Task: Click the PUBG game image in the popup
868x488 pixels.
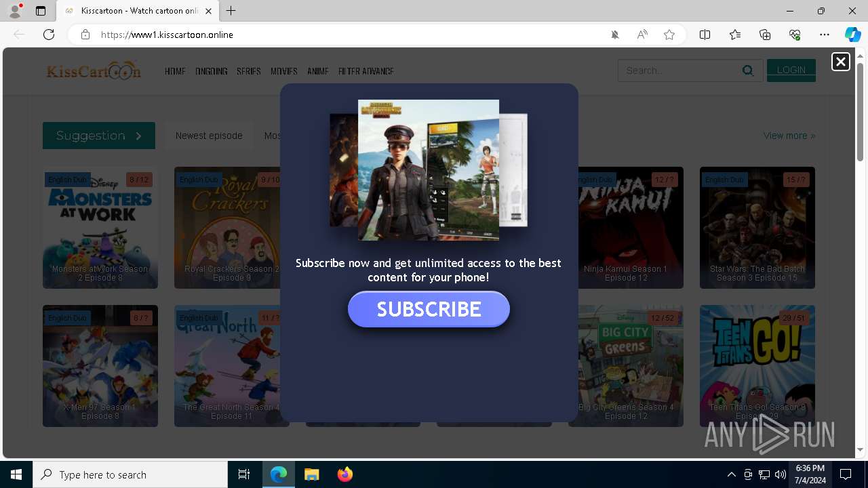Action: pyautogui.click(x=429, y=170)
